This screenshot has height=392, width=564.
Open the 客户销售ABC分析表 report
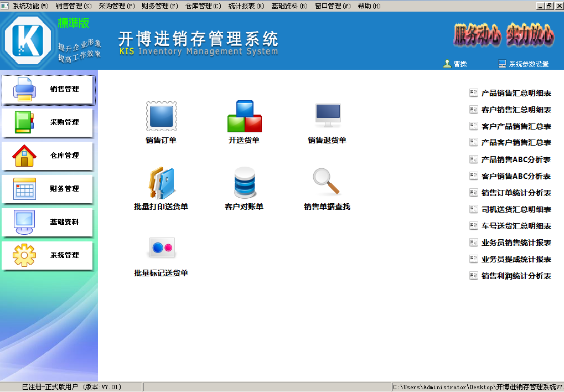[516, 176]
